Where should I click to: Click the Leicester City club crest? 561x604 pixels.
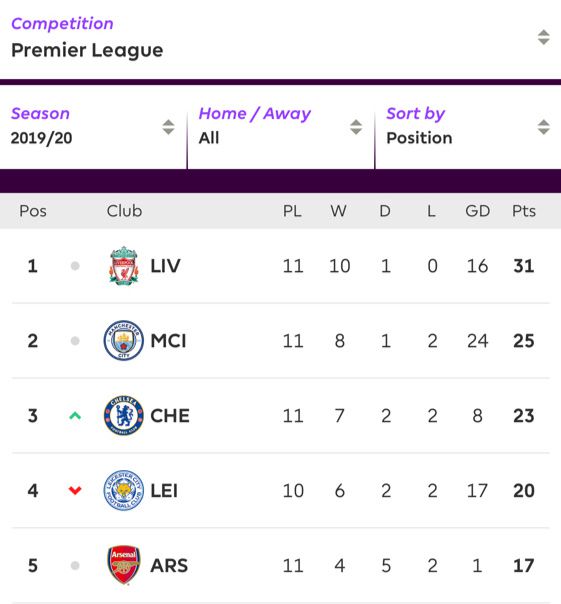coord(124,490)
